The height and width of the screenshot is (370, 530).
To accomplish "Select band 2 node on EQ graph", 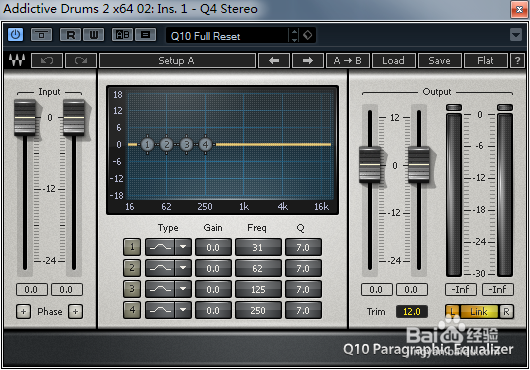I will tap(166, 145).
